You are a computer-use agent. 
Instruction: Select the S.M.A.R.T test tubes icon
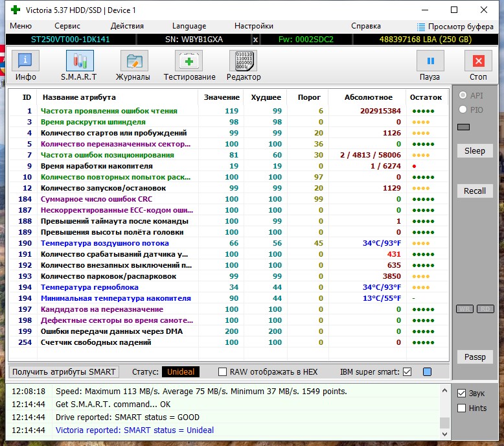pyautogui.click(x=80, y=61)
